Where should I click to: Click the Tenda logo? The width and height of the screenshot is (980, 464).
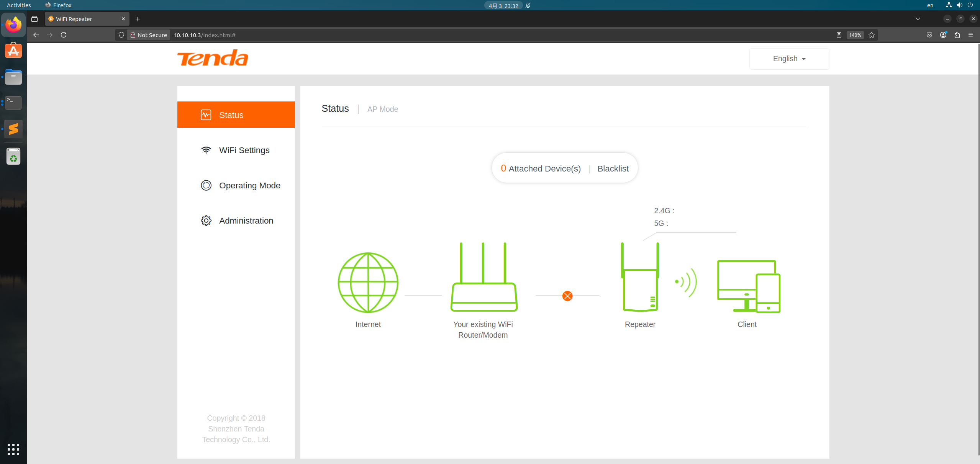pyautogui.click(x=213, y=58)
